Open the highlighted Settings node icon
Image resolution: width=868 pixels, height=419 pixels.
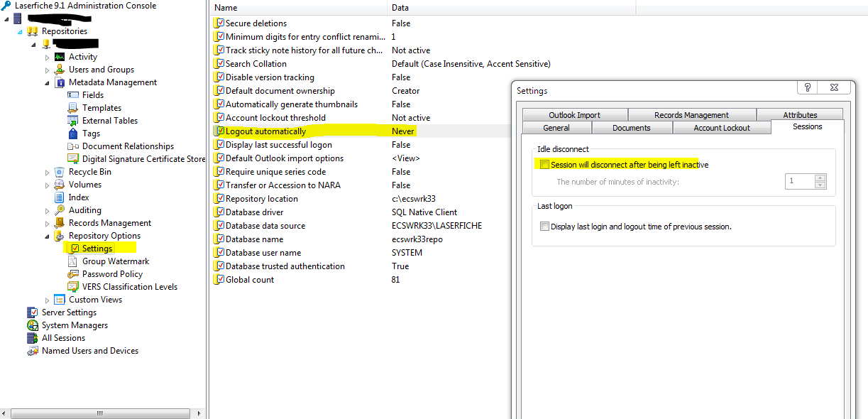[x=73, y=249]
